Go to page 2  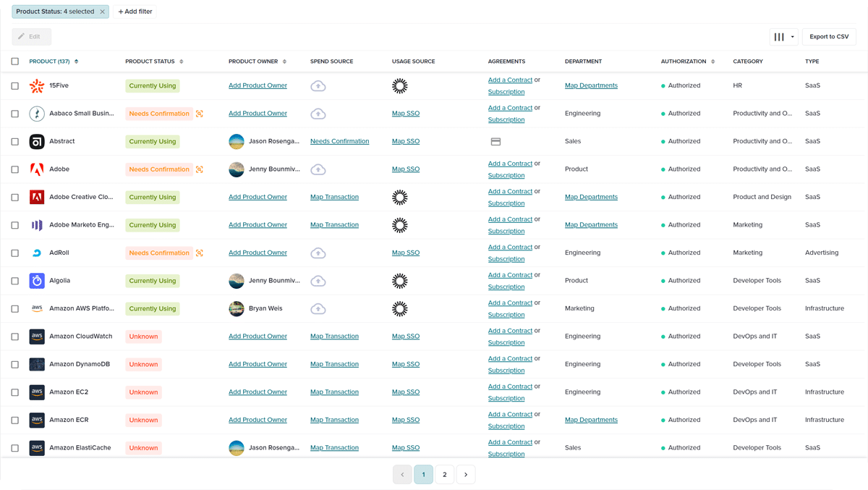[445, 475]
